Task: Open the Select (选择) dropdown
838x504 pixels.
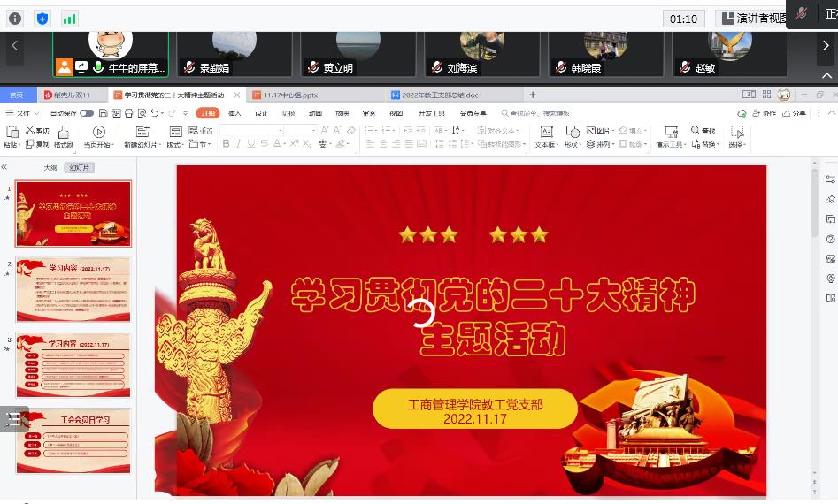Action: tap(736, 144)
